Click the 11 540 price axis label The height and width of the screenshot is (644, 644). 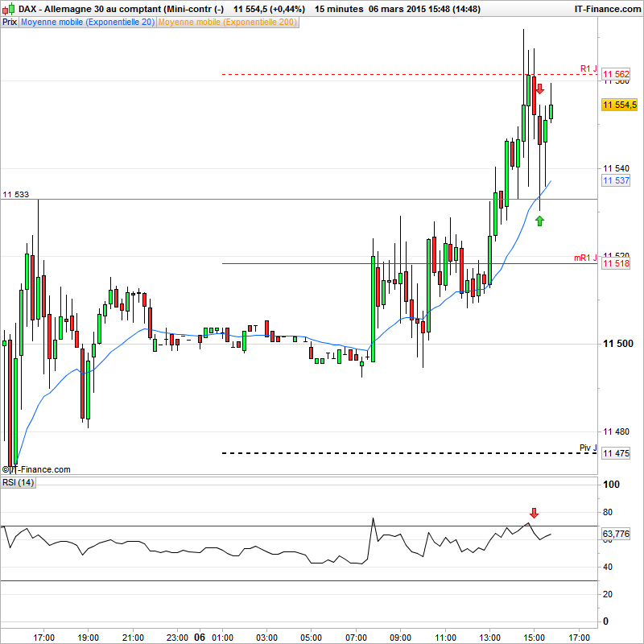coord(616,168)
